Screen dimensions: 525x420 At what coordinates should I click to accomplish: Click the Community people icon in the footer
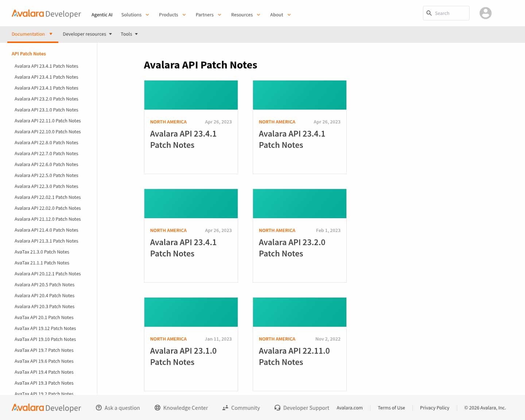[x=225, y=408]
